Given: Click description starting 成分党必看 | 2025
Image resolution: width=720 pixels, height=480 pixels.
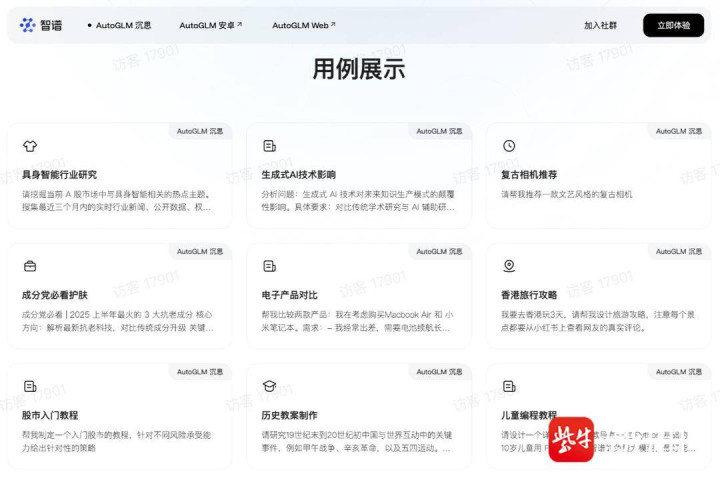Looking at the screenshot, I should coord(118,321).
